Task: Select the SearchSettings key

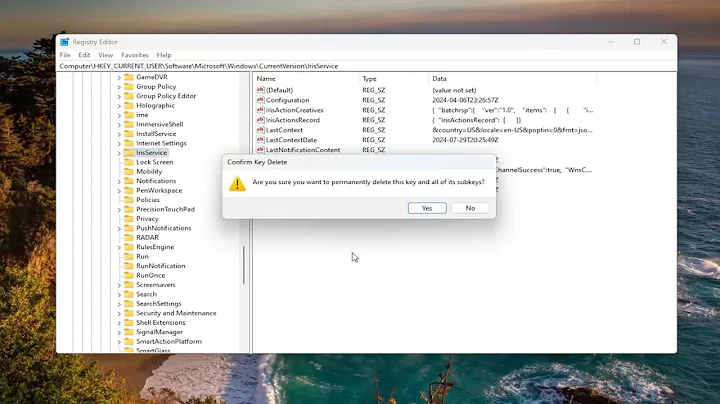Action: tap(158, 303)
